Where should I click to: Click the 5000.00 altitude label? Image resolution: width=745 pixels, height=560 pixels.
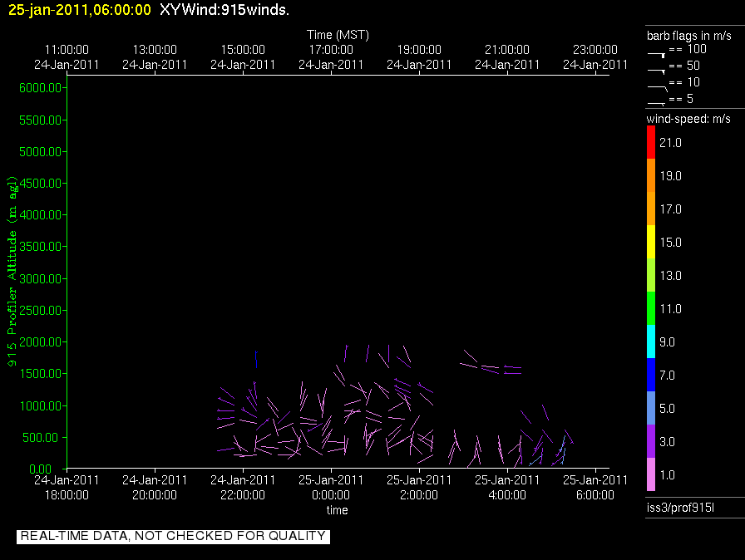pyautogui.click(x=41, y=152)
